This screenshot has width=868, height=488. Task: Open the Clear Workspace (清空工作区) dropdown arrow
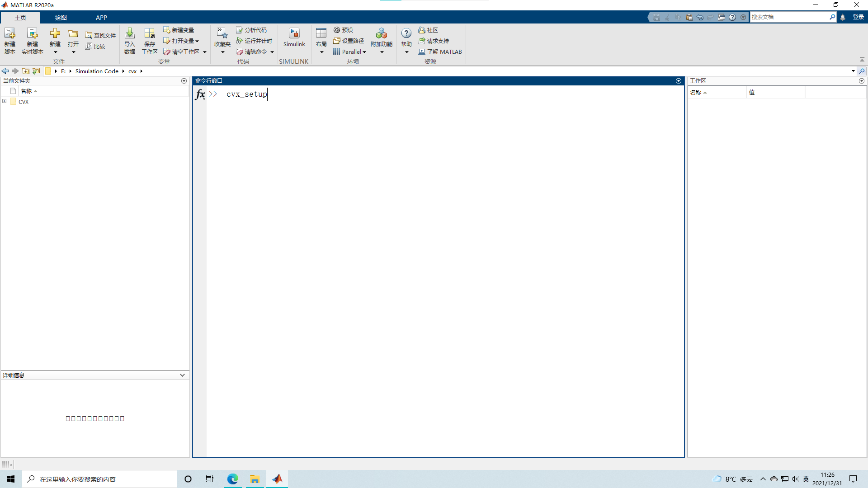(x=205, y=52)
